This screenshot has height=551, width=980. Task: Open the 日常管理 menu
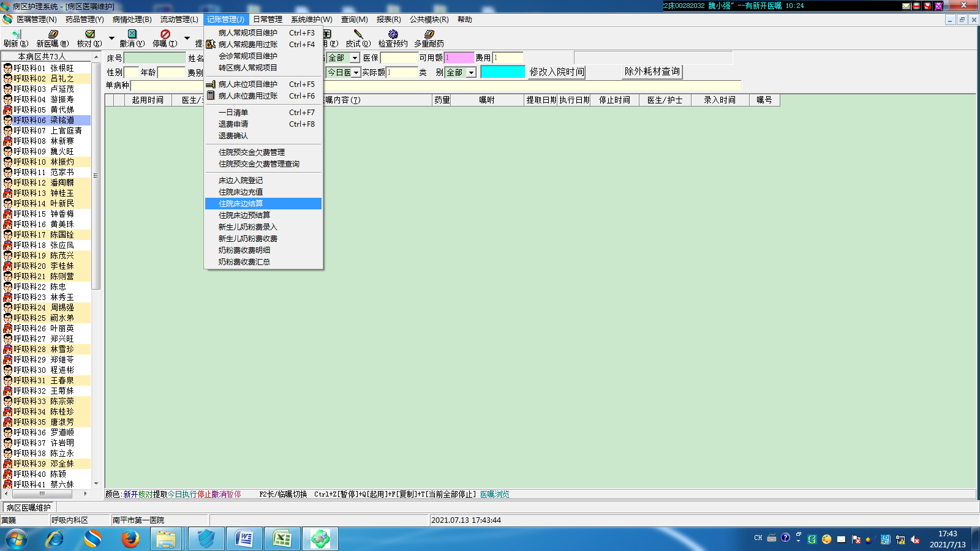[268, 20]
